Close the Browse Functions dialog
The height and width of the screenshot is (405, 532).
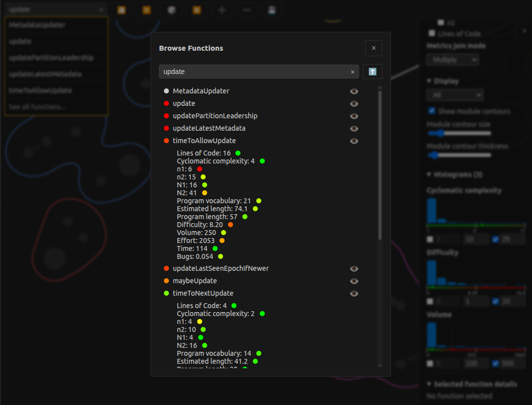coord(374,48)
